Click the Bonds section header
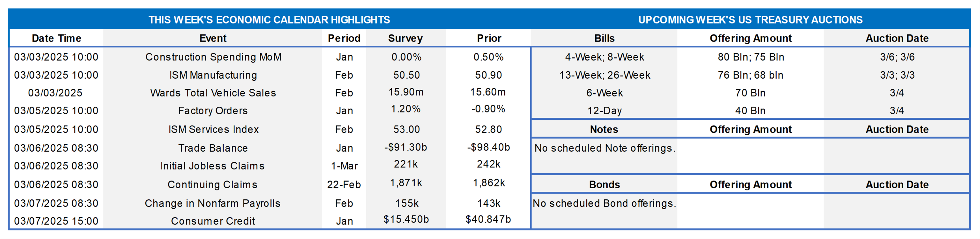The image size is (980, 239). pyautogui.click(x=604, y=185)
